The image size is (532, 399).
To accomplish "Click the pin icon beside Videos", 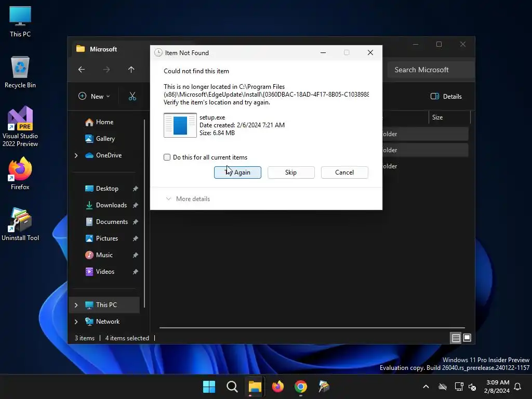I will tap(136, 272).
